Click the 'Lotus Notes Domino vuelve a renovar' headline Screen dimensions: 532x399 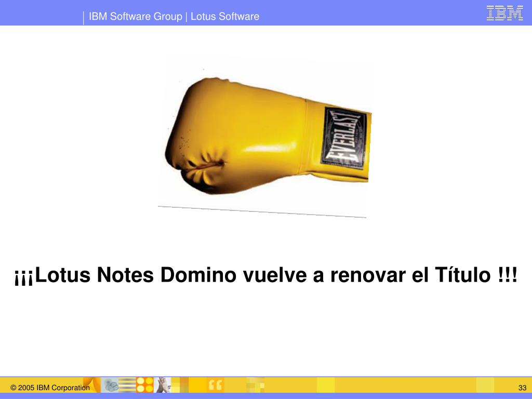[265, 275]
